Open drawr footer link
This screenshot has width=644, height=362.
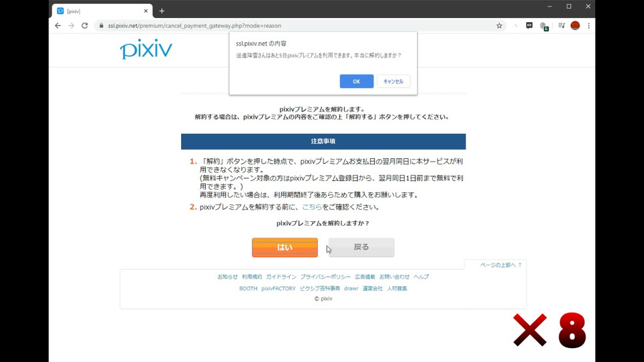click(351, 288)
